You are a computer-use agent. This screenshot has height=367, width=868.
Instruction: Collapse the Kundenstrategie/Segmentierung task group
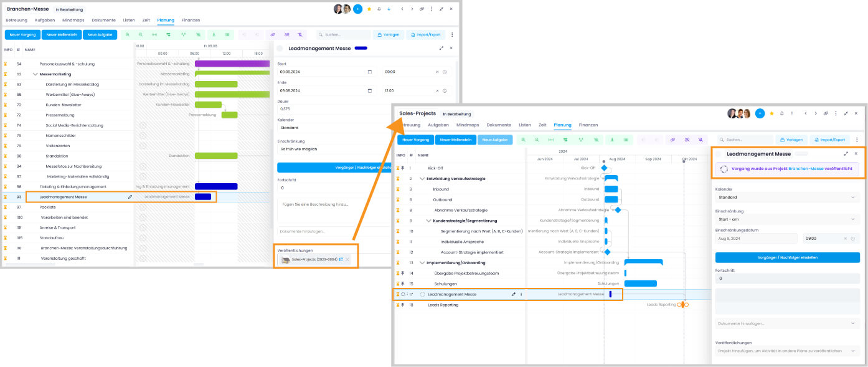pos(428,221)
